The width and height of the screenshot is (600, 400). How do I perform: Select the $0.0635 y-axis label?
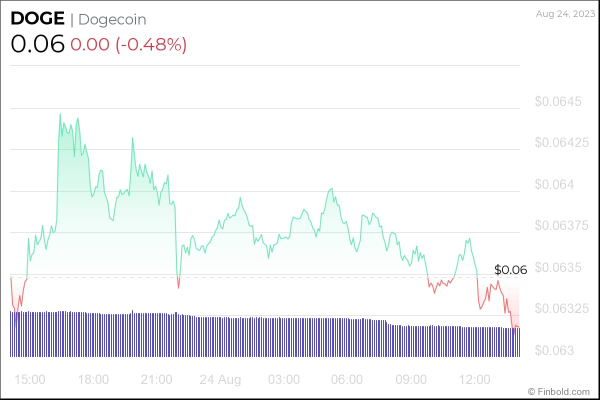557,267
